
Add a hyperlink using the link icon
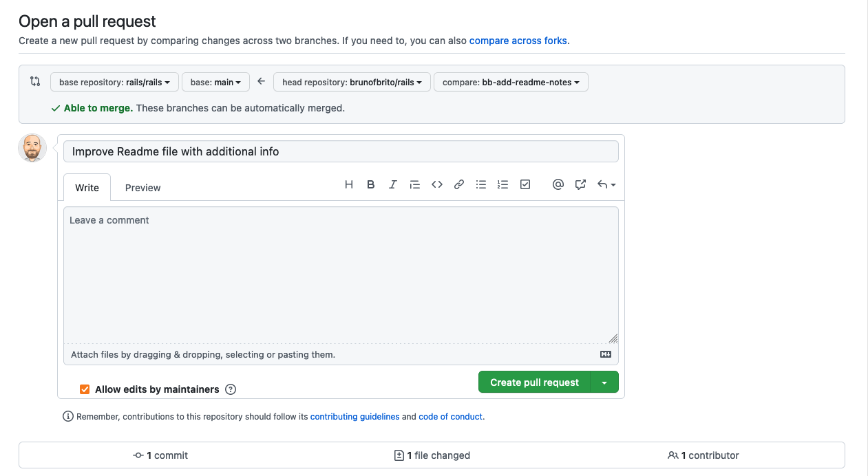coord(458,184)
